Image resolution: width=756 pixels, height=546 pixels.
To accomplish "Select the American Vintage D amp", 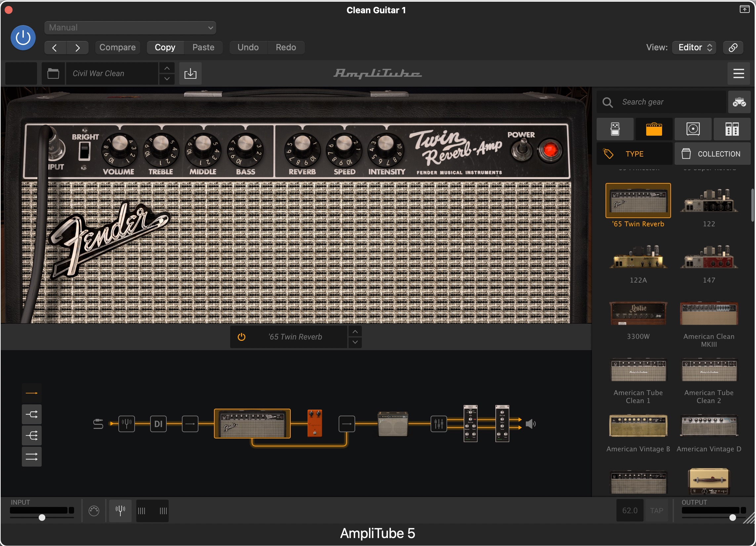I will (x=709, y=426).
